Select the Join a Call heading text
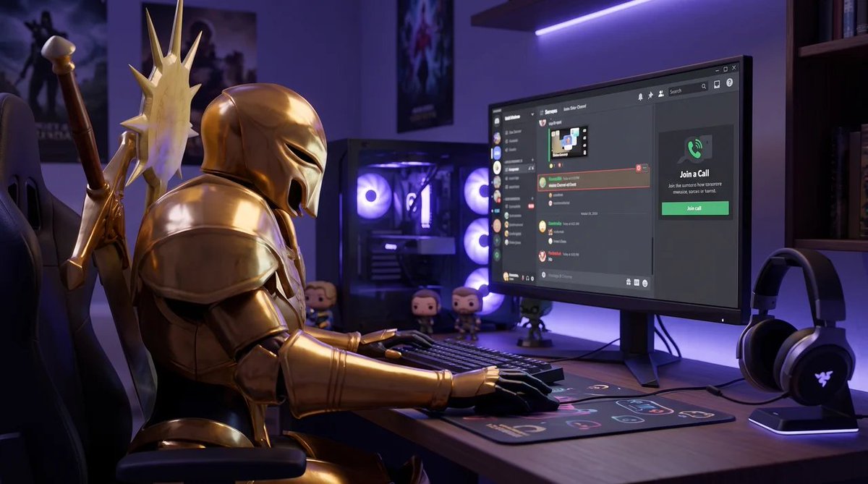 click(694, 174)
